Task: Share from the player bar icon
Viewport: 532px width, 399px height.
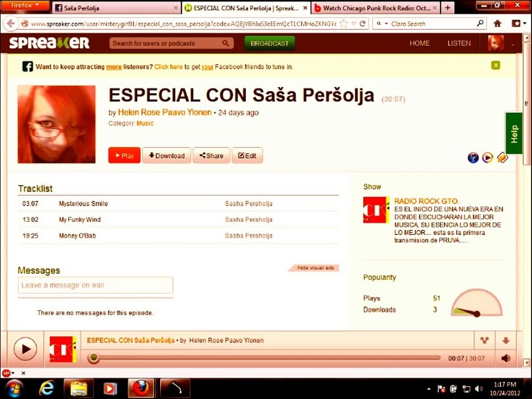Action: click(484, 340)
